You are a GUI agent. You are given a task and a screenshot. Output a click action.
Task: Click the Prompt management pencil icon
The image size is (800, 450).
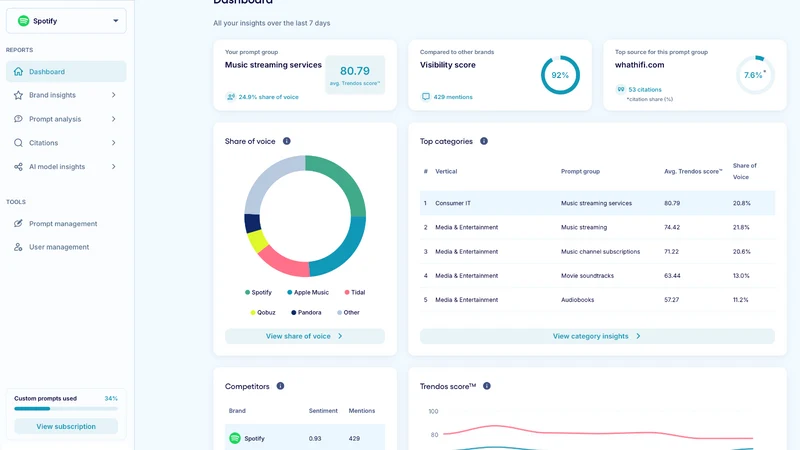click(18, 223)
